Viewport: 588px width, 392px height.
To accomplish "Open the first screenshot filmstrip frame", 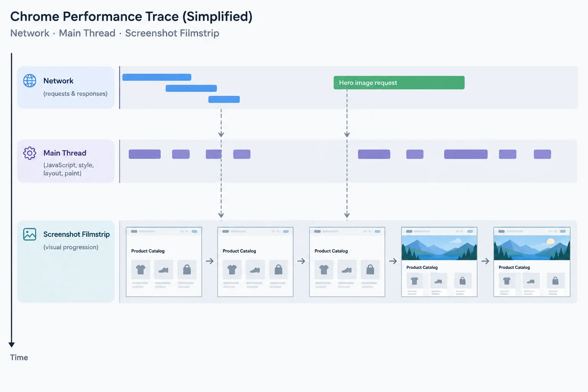I will pos(164,262).
